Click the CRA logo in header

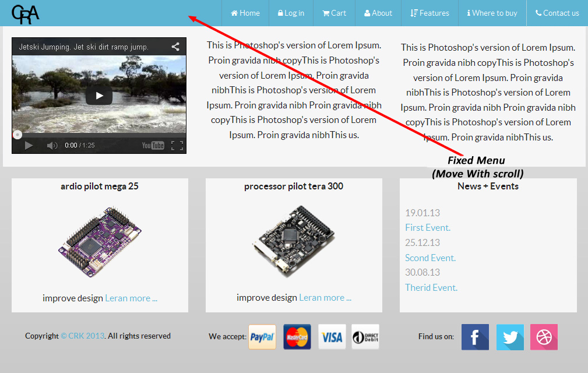(25, 14)
